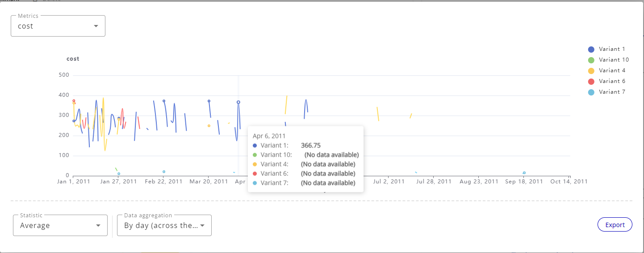Screen dimensions: 644x253
Task: Click the Aug 23, 2011 axis label
Action: 479,182
